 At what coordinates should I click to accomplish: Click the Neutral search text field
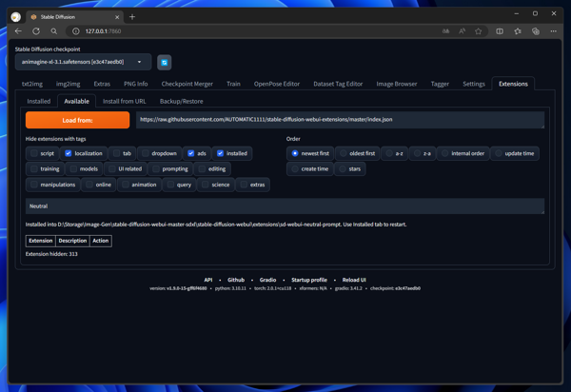pyautogui.click(x=285, y=206)
